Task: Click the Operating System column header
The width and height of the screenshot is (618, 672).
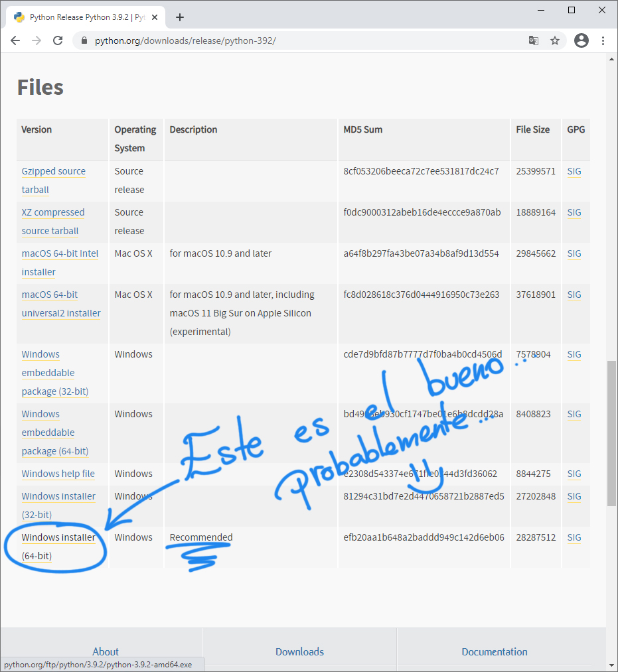Action: click(x=135, y=139)
